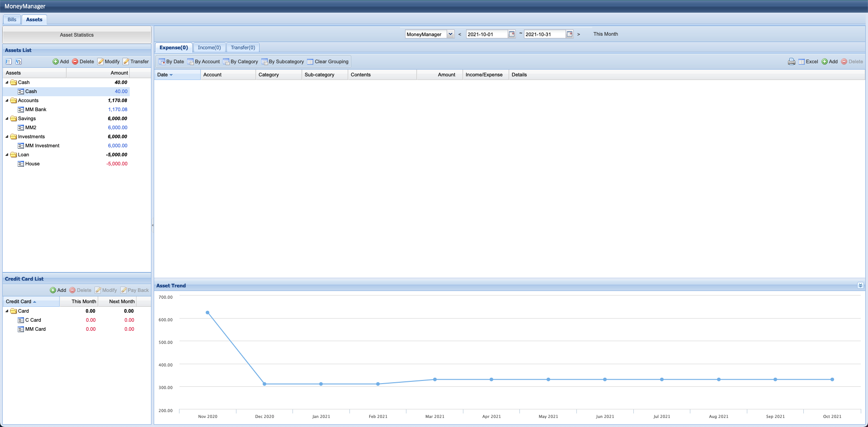Go to the previous period arrow
This screenshot has height=427, width=868.
point(460,34)
